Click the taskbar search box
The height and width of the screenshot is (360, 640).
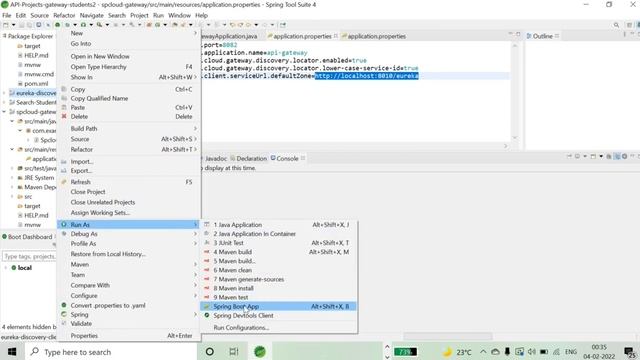[x=111, y=351]
